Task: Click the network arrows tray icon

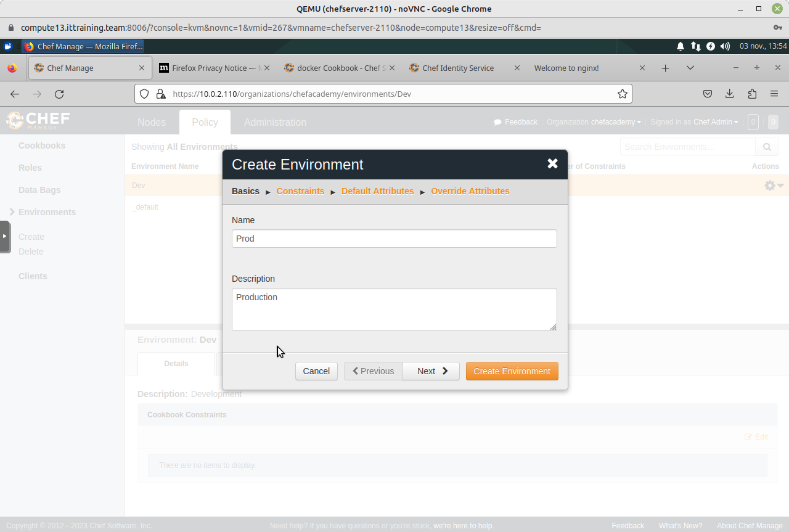Action: click(x=696, y=46)
